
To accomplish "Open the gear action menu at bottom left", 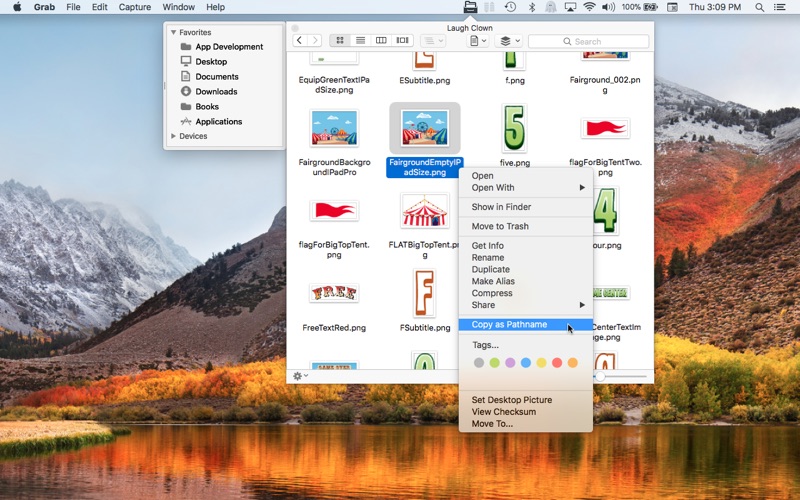I will tap(300, 376).
